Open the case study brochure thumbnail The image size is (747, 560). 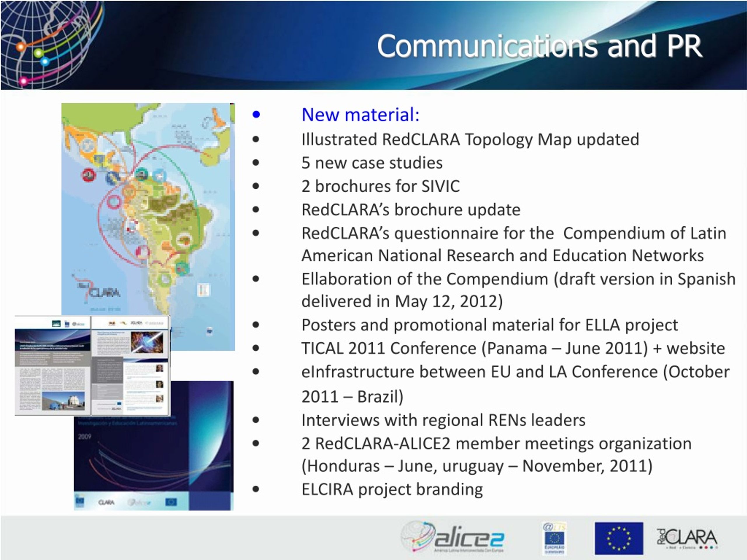92,365
